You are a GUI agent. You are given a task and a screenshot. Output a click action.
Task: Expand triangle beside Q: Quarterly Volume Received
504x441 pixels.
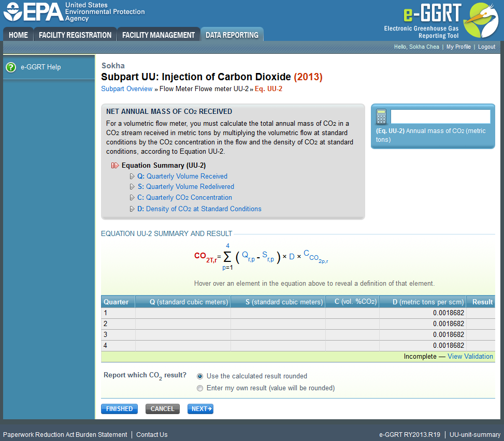[x=132, y=177]
